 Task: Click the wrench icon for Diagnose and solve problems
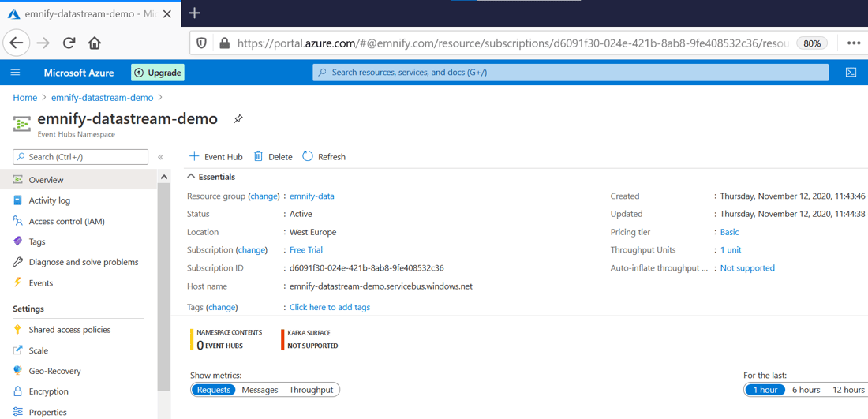[x=17, y=262]
